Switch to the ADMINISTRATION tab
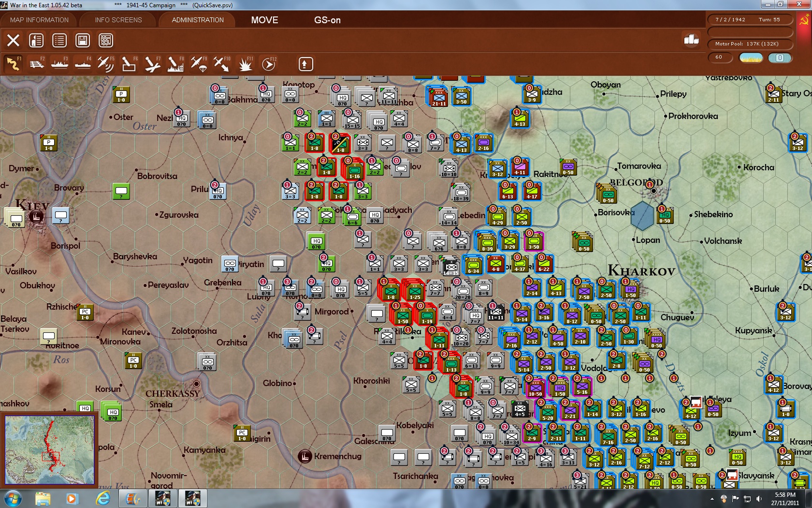 coord(198,20)
